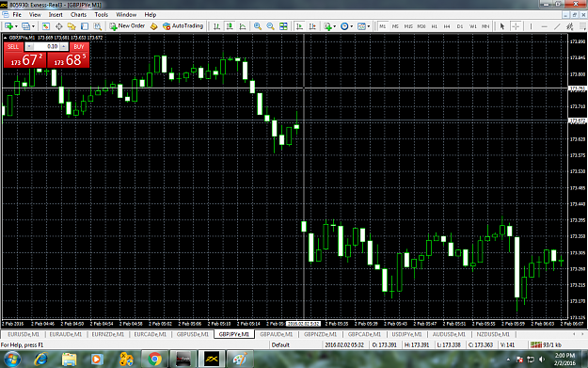Switch to the USDJPYe,M1 chart tab

[x=406, y=334]
